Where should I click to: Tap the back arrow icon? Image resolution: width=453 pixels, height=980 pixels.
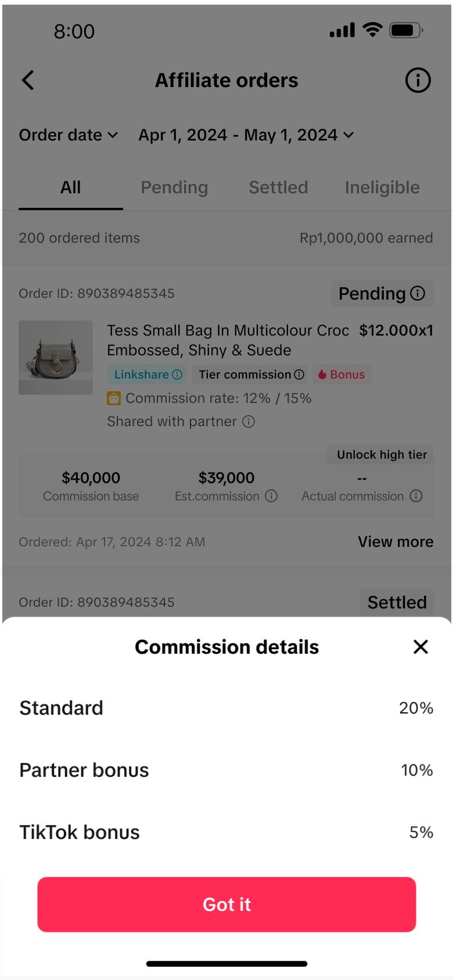point(28,80)
